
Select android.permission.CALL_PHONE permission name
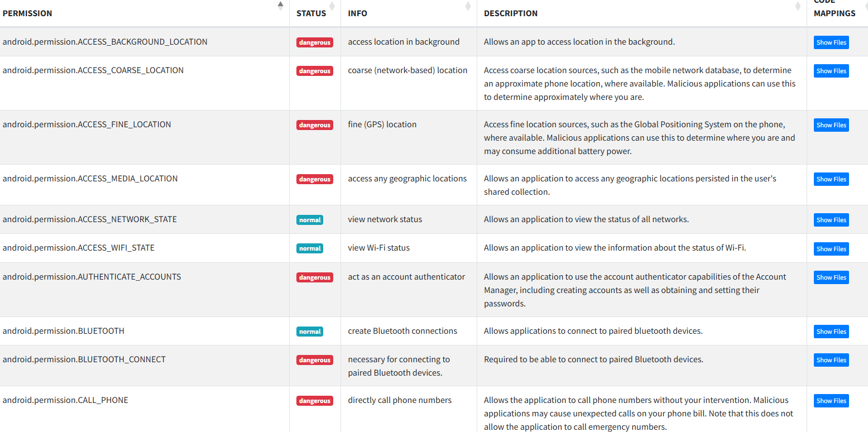(x=65, y=400)
